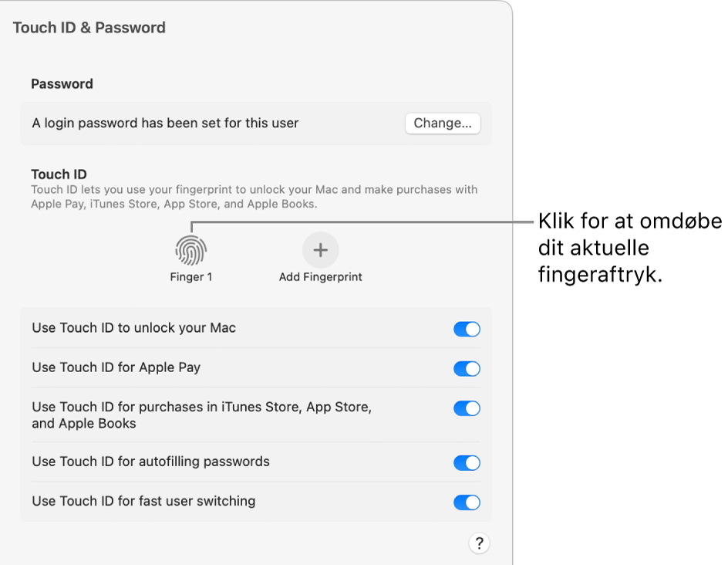Click Add Fingerprint to register another finger
The height and width of the screenshot is (565, 728).
320,249
